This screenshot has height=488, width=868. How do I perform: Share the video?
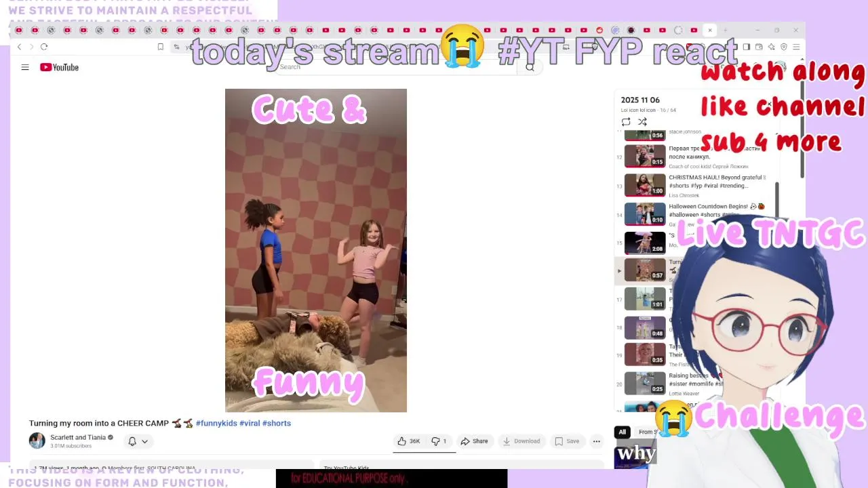pyautogui.click(x=474, y=441)
